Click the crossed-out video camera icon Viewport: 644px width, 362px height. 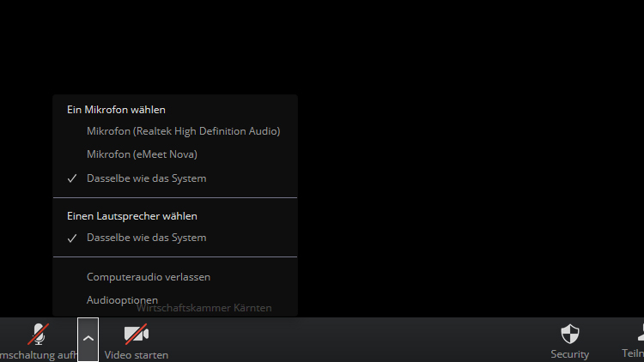(136, 334)
